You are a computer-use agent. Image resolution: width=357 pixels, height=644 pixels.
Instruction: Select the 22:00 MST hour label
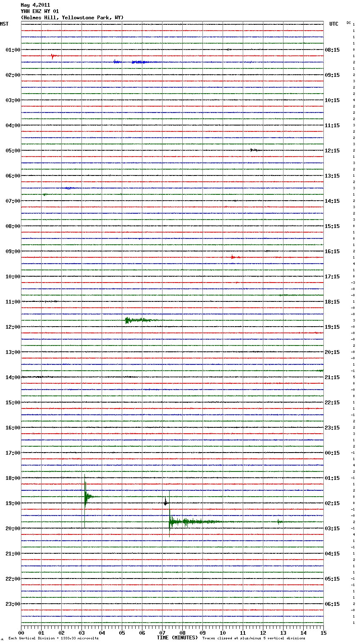(13, 579)
